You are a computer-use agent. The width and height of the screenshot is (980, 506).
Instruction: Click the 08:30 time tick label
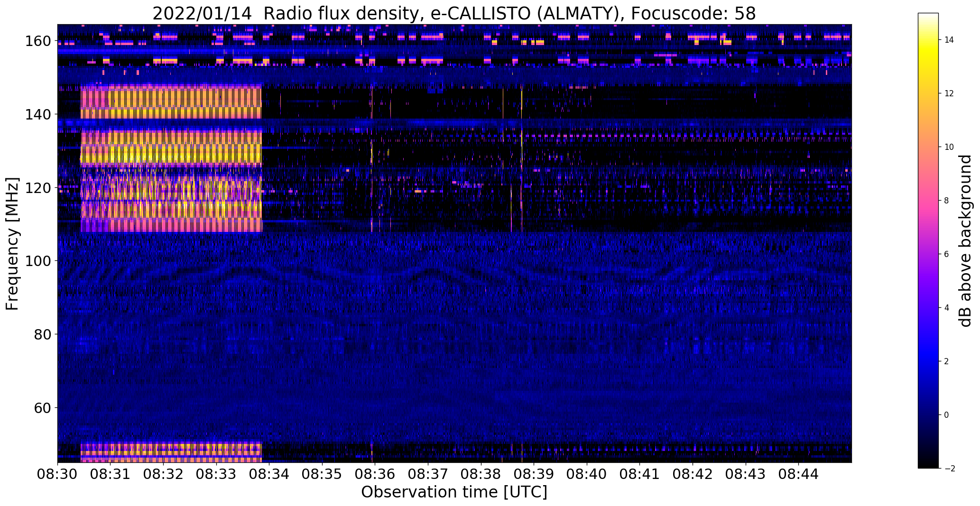tap(57, 474)
